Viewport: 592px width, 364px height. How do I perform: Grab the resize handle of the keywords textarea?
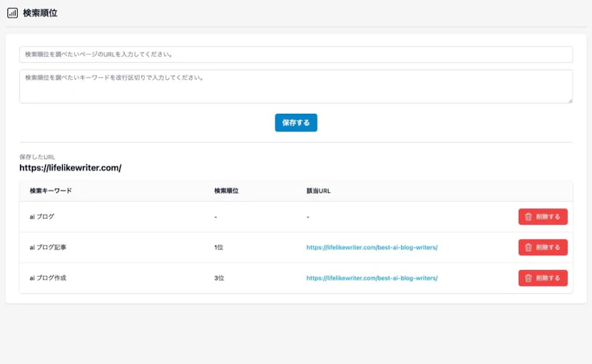[570, 101]
